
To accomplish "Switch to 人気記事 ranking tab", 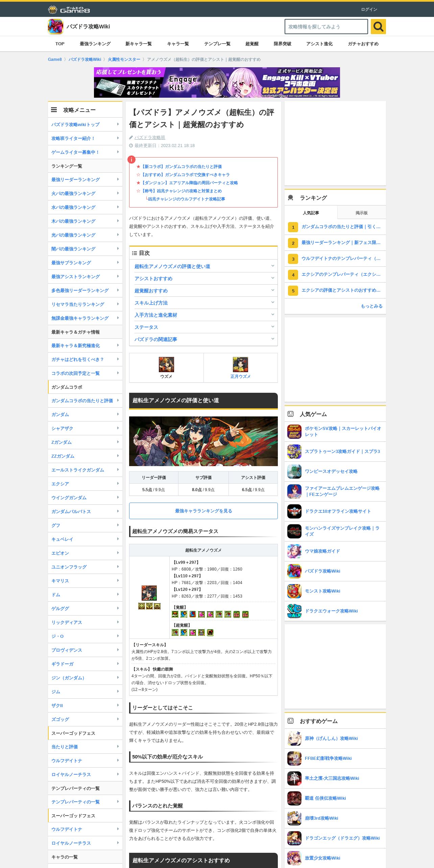I will pyautogui.click(x=311, y=213).
